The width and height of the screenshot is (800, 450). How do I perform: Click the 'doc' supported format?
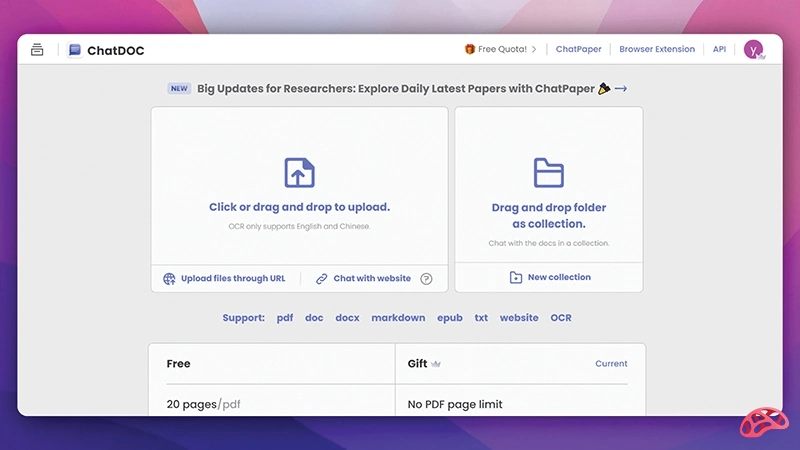point(314,317)
